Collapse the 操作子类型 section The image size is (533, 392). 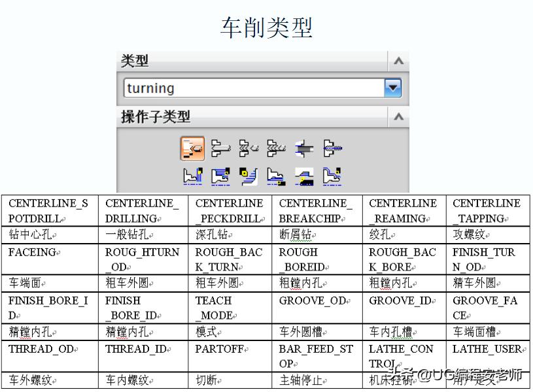pyautogui.click(x=398, y=117)
